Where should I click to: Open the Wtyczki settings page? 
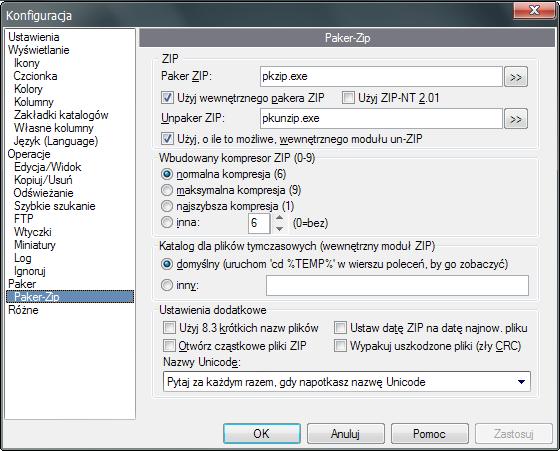32,232
